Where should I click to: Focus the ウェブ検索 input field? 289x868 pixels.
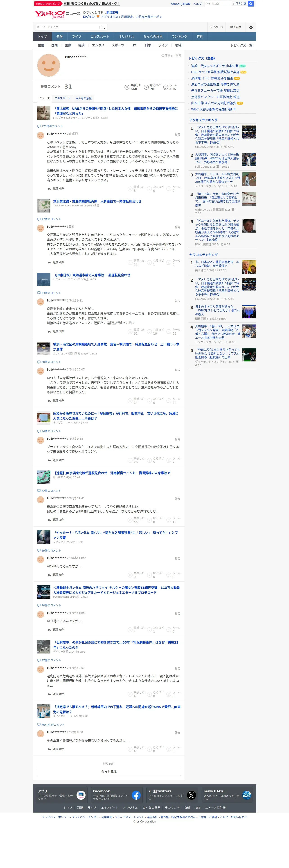218,4
